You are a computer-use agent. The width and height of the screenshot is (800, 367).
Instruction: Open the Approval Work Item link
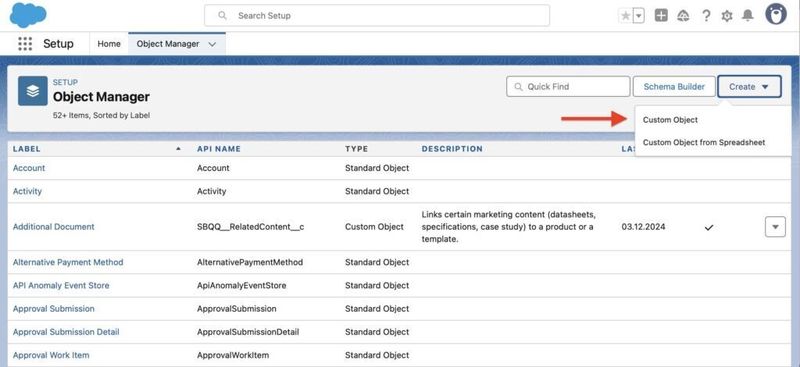(51, 355)
